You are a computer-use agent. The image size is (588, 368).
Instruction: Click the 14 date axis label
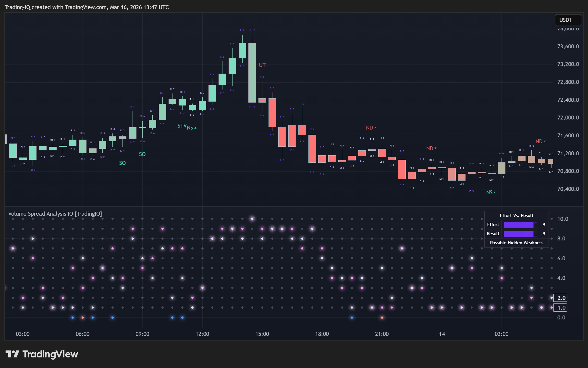coord(442,334)
